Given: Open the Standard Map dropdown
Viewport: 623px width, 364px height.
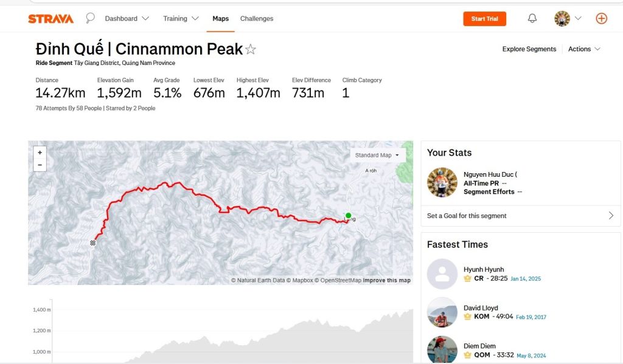Looking at the screenshot, I should (x=377, y=155).
